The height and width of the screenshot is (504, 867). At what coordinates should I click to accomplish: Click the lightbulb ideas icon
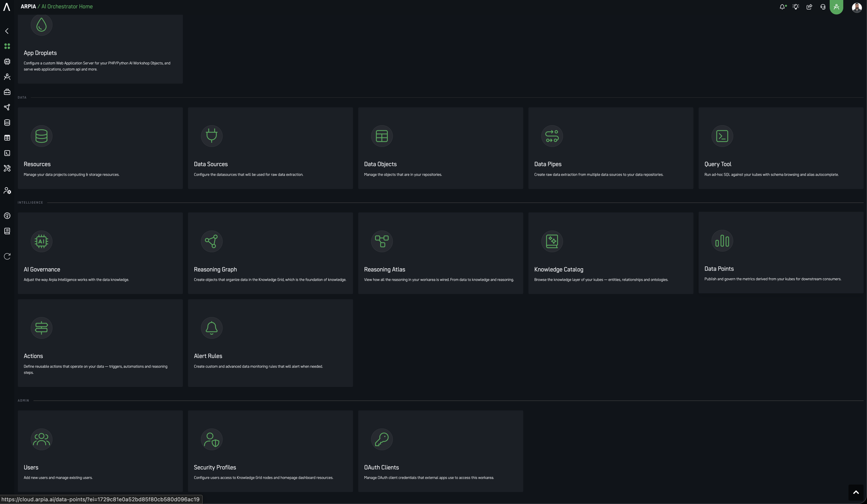796,7
